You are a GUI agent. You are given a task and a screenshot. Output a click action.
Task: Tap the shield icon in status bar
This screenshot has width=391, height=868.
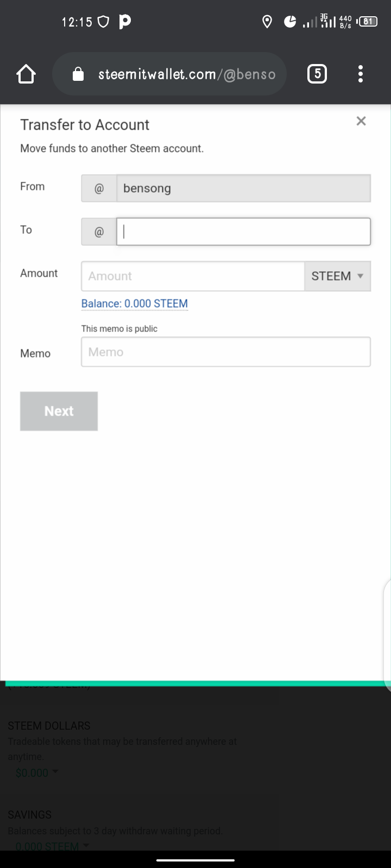pos(103,22)
